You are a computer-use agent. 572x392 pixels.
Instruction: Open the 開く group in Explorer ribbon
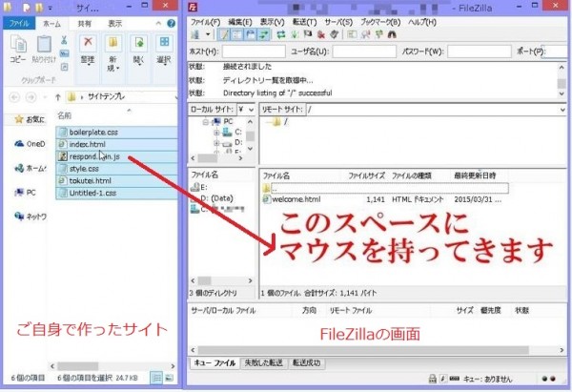(138, 52)
